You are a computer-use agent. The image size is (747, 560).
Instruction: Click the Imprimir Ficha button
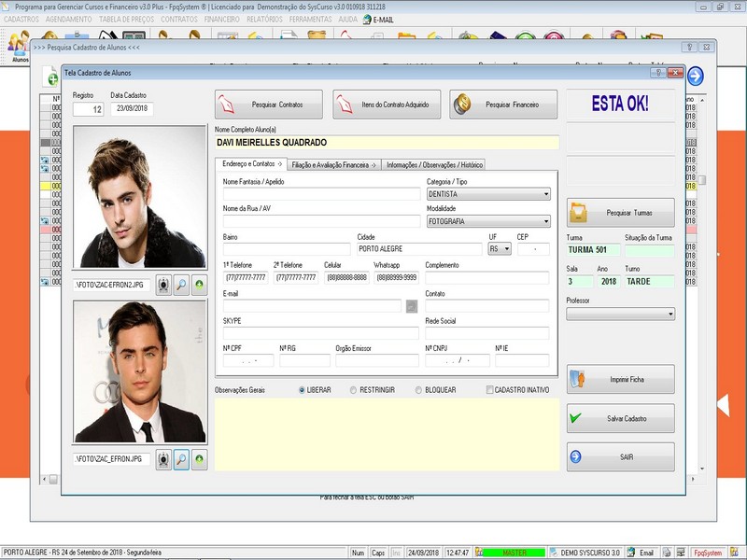pyautogui.click(x=620, y=380)
